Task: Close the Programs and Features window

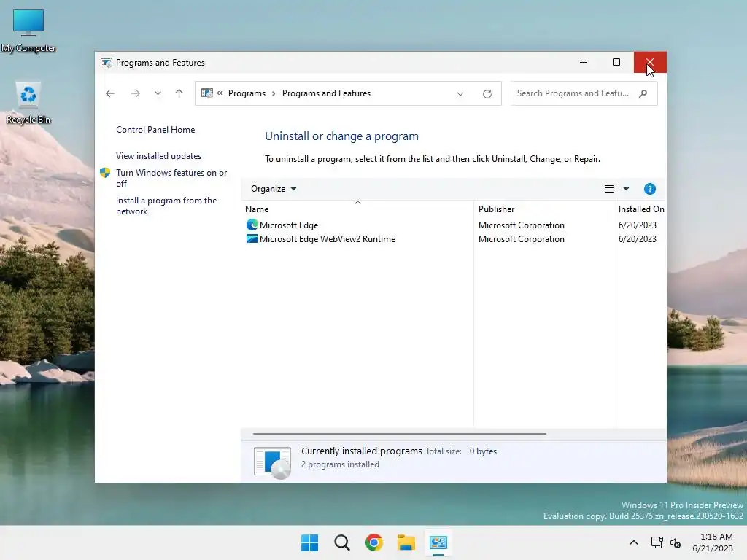Action: 650,63
